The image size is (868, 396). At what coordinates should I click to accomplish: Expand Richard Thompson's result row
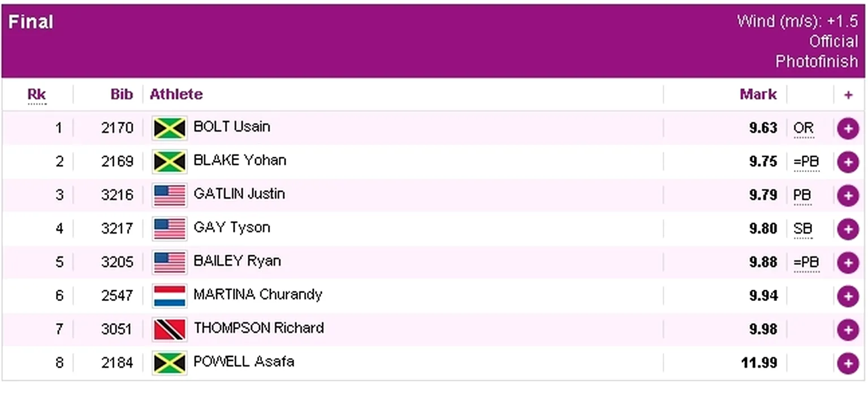[x=848, y=330]
